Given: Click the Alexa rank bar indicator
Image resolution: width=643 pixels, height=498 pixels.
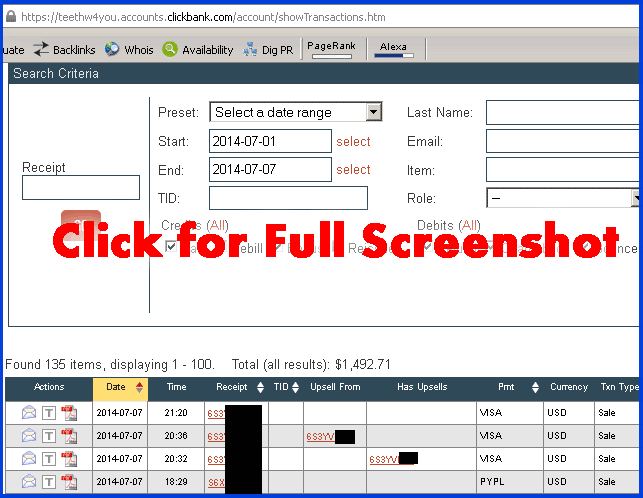Looking at the screenshot, I should tap(394, 56).
